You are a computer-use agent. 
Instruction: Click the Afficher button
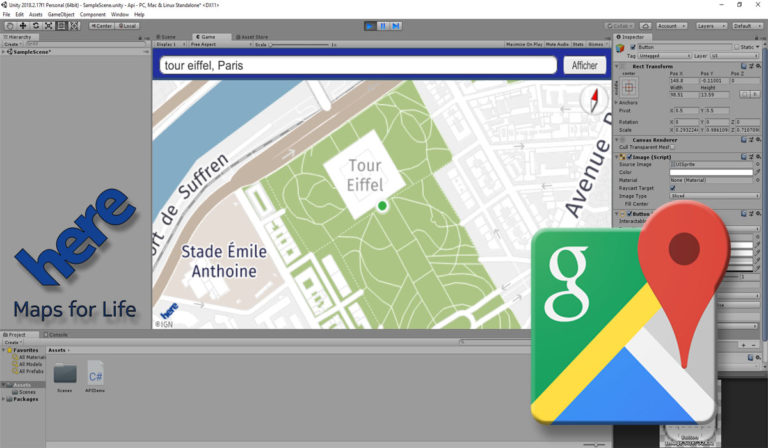pos(584,65)
